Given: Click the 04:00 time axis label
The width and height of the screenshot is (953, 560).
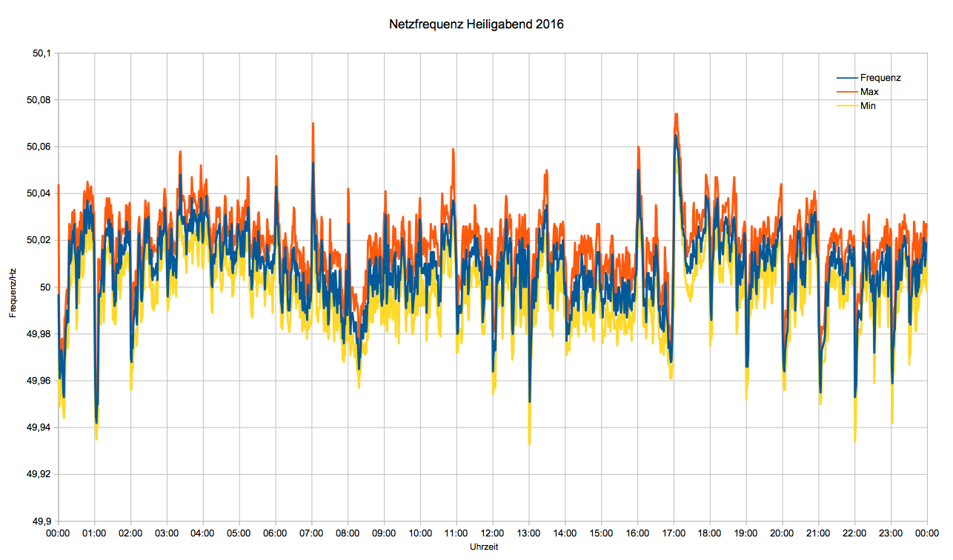Looking at the screenshot, I should pos(203,533).
